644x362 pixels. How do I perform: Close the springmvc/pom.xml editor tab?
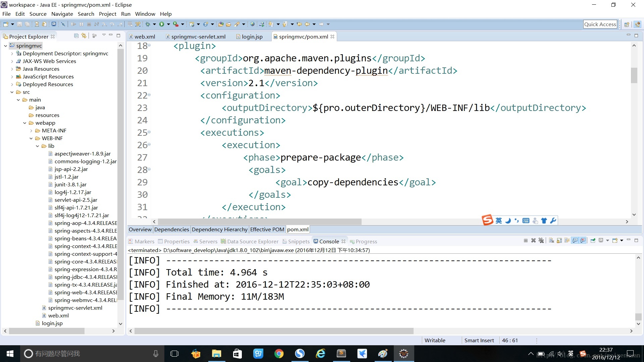click(332, 37)
